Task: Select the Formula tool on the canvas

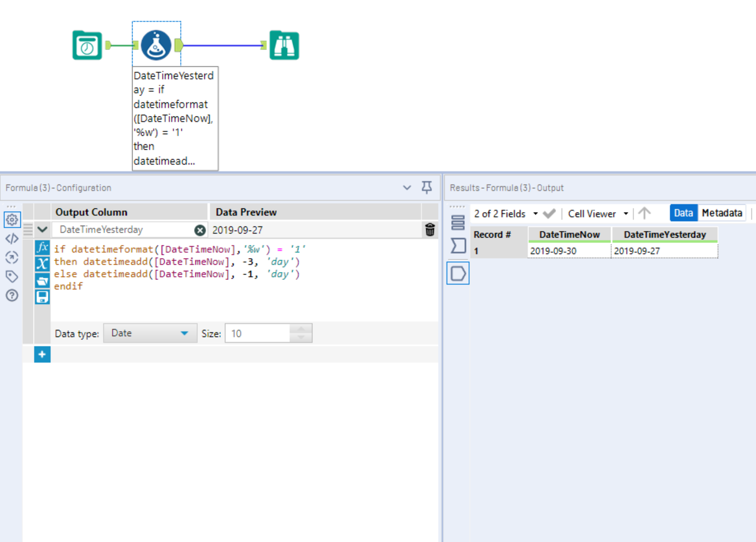Action: coord(156,45)
